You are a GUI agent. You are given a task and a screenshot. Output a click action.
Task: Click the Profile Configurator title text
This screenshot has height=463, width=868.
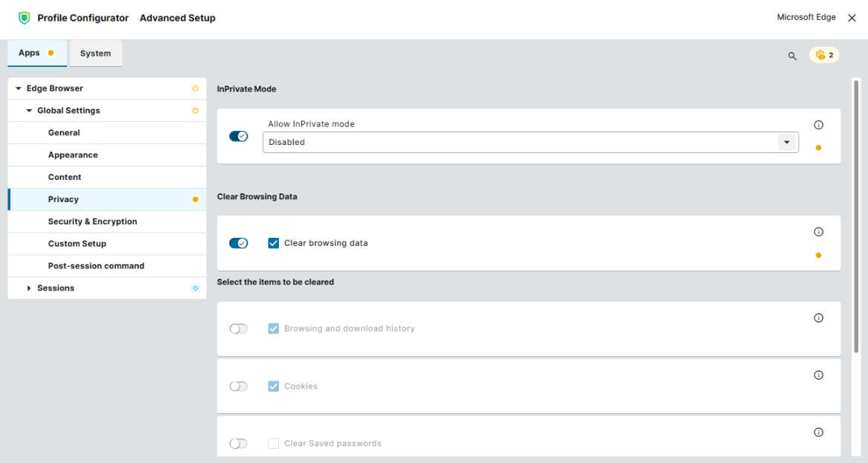coord(83,19)
